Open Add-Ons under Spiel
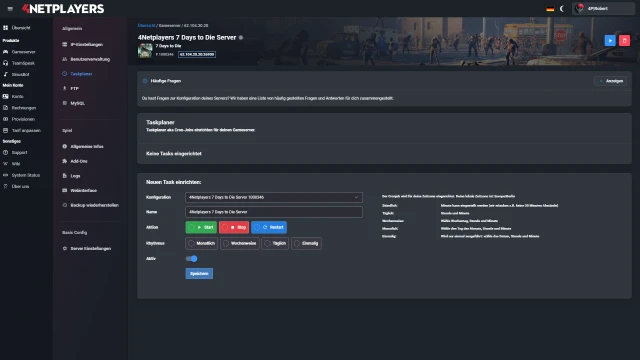Image resolution: width=640 pixels, height=360 pixels. coord(75,161)
